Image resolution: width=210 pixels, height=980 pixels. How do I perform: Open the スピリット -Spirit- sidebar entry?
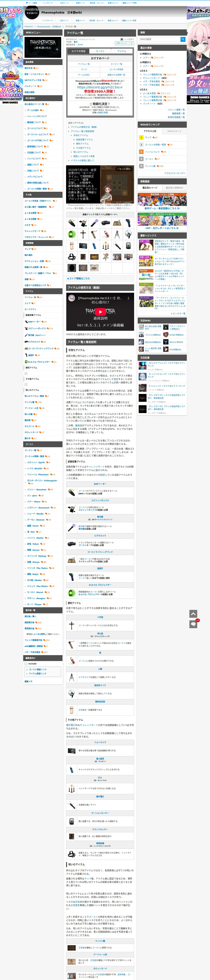point(36,462)
